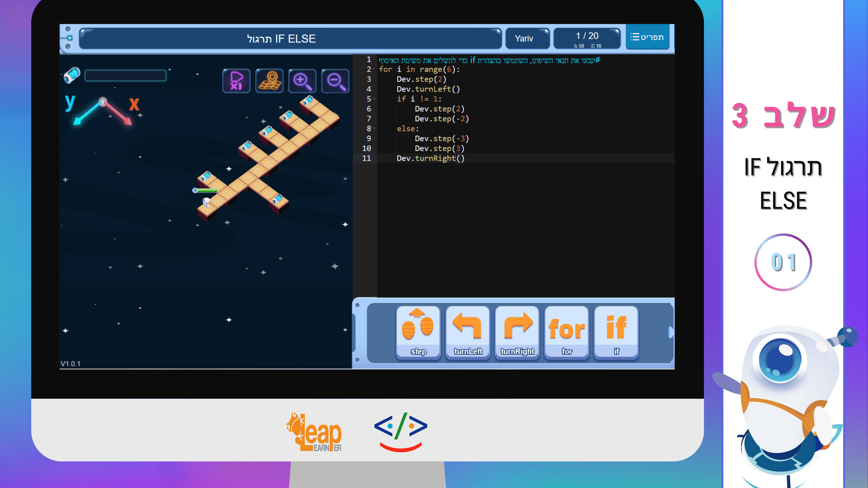The image size is (868, 488).
Task: Click the playback speed x1 icon
Action: (236, 81)
